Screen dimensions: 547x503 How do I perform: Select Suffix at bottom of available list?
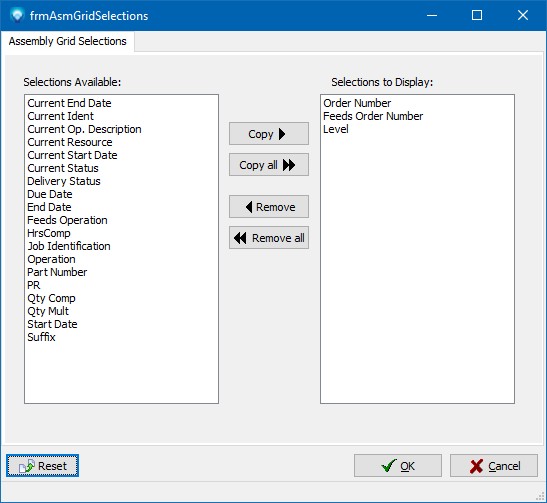[x=41, y=337]
